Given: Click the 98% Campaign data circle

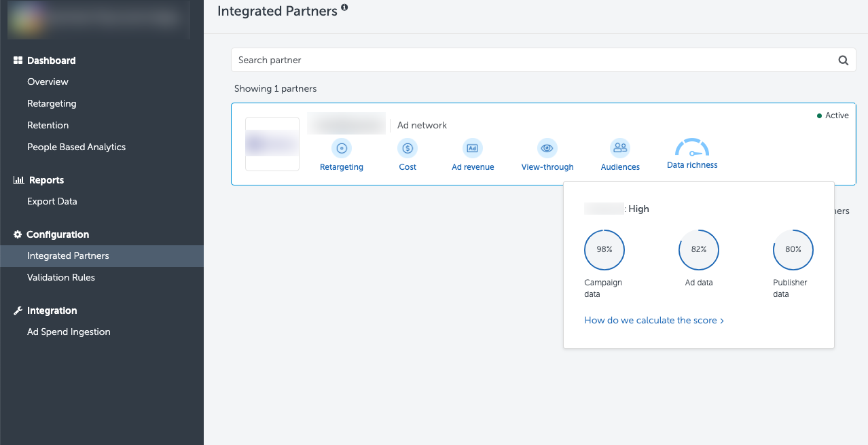Looking at the screenshot, I should click(x=604, y=249).
